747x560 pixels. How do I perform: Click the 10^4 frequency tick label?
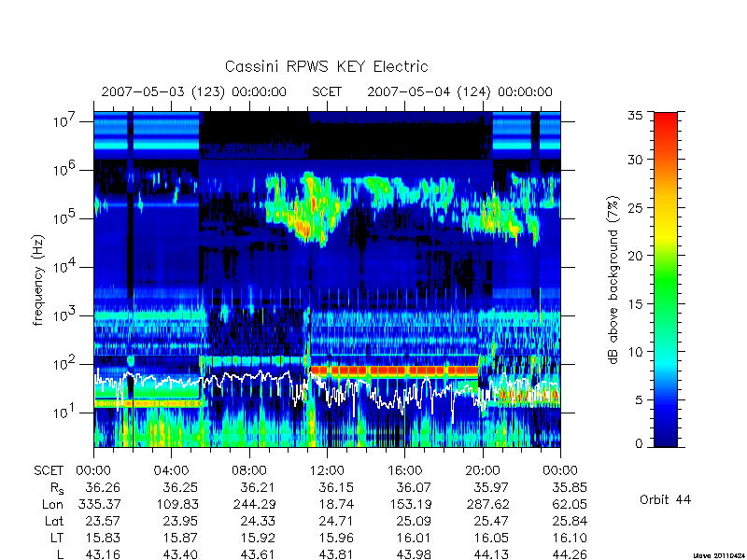65,266
